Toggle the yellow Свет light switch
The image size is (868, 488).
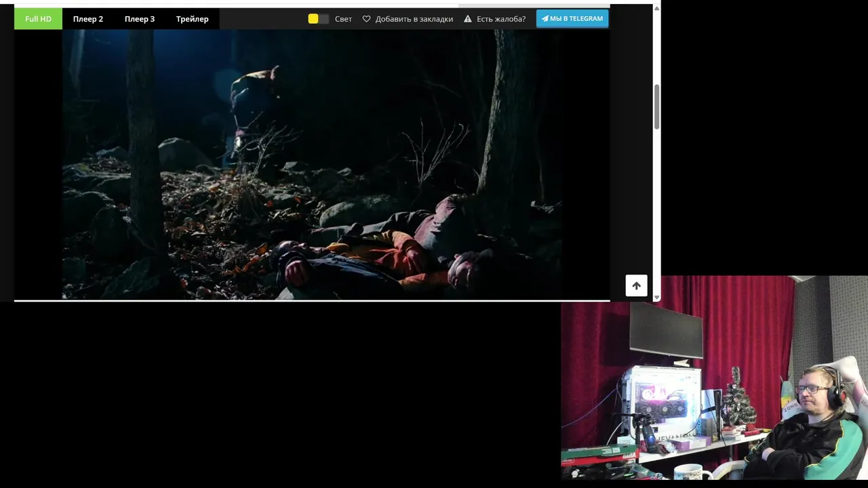coord(318,19)
